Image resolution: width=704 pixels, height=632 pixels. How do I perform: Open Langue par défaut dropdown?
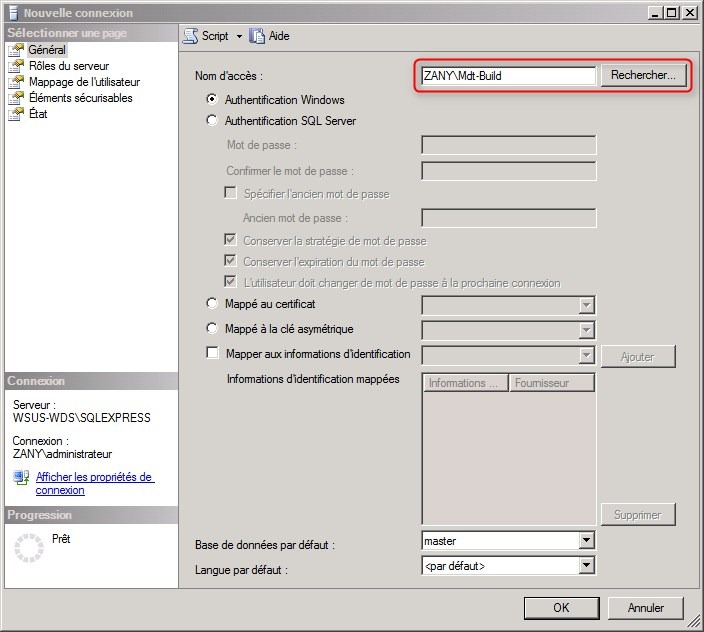tap(586, 566)
